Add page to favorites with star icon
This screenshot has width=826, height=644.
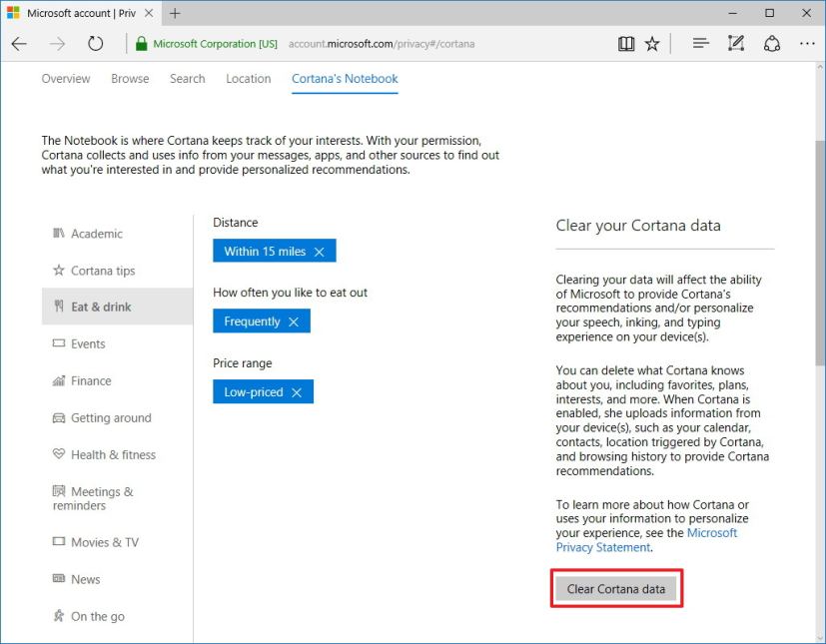[652, 44]
